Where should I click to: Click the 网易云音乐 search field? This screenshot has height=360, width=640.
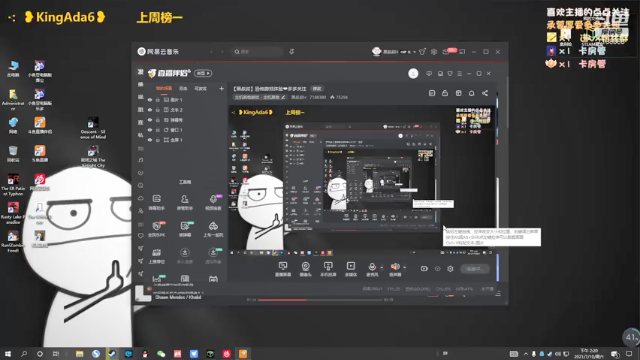(258, 52)
